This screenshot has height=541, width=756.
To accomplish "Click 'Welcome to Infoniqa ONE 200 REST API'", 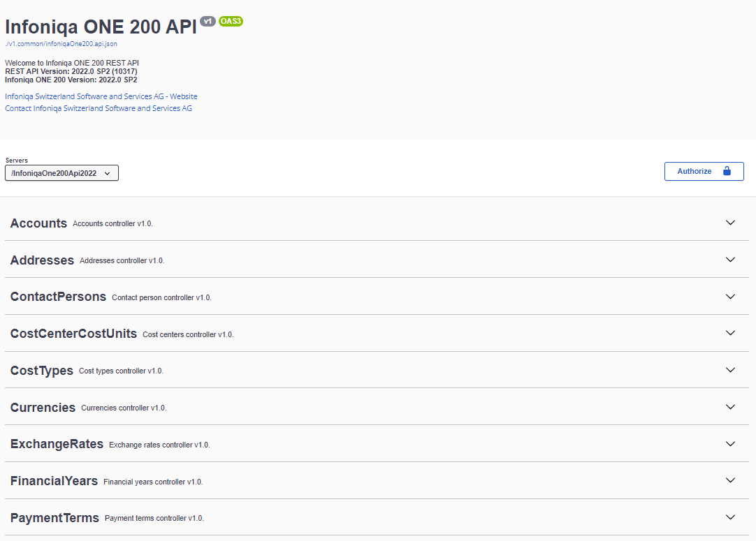I will pos(72,63).
